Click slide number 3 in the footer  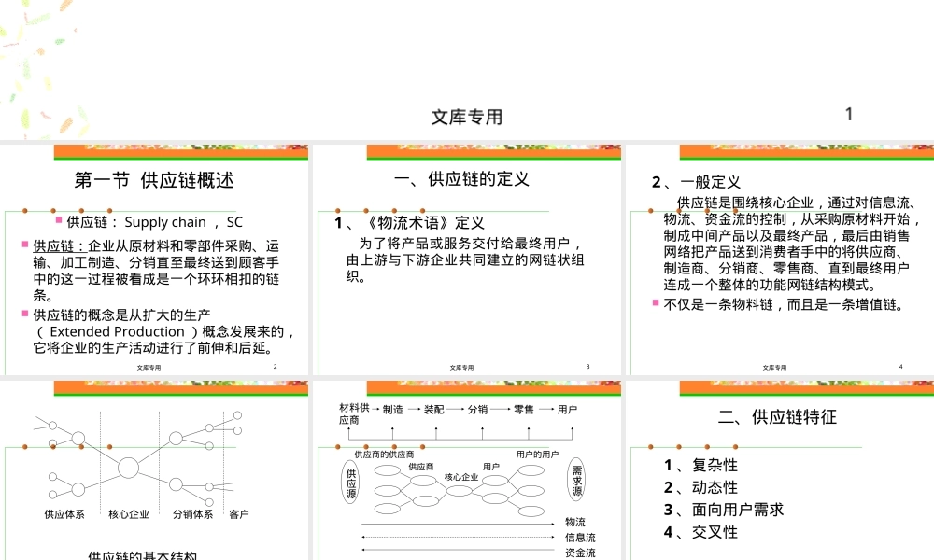coord(587,367)
